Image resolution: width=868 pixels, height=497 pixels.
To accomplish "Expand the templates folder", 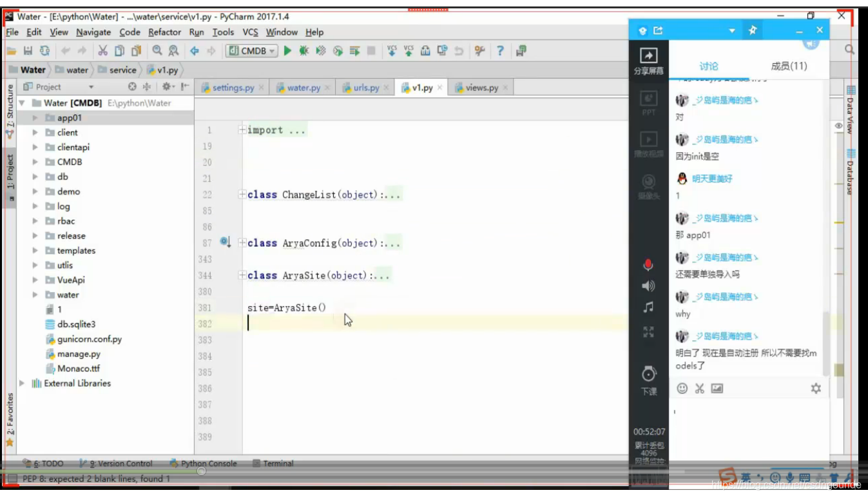I will tap(35, 251).
